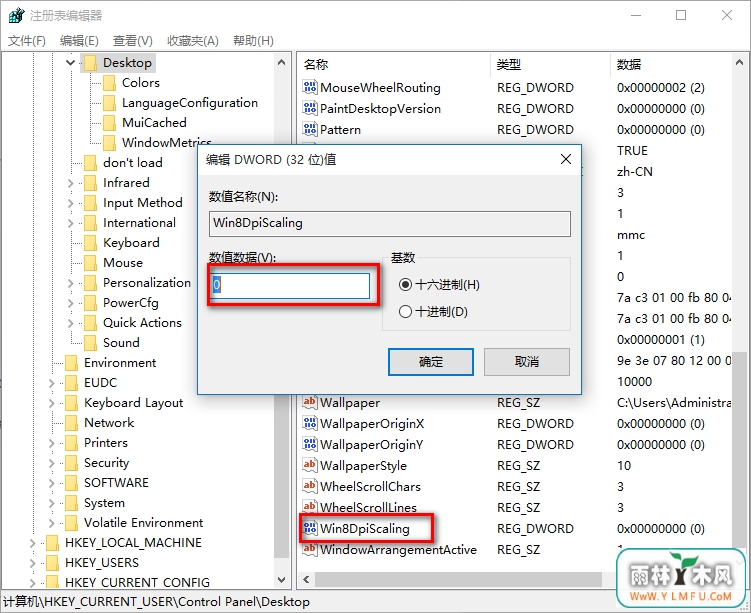Expand the Personalization tree node

70,283
